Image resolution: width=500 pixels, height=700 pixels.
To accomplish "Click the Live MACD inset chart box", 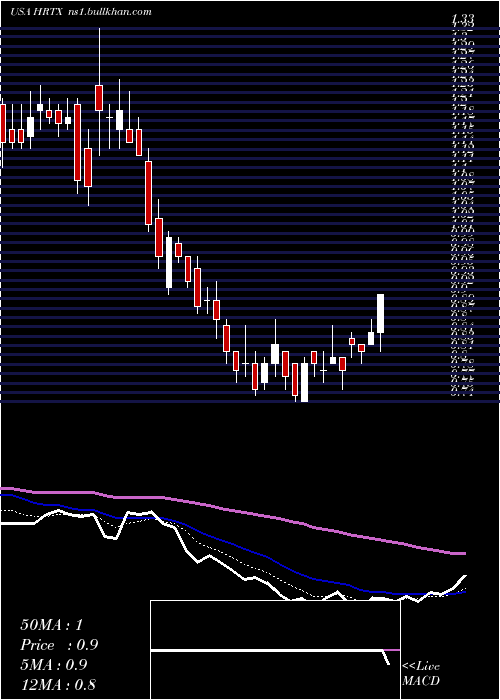I will click(x=275, y=650).
